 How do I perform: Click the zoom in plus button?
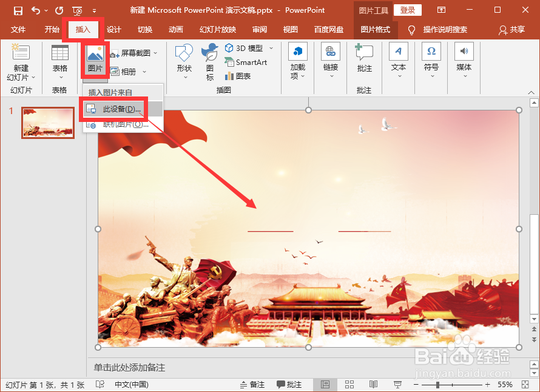coord(487,385)
